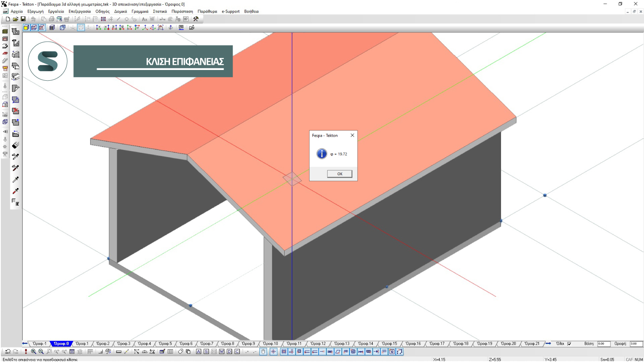This screenshot has width=644, height=362.
Task: Open the e-Support menu
Action: tap(231, 12)
